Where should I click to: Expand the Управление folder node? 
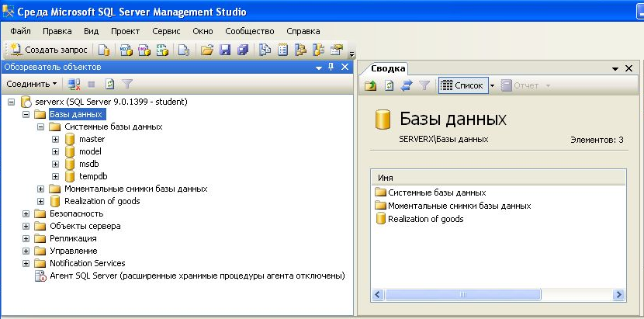pyautogui.click(x=26, y=251)
